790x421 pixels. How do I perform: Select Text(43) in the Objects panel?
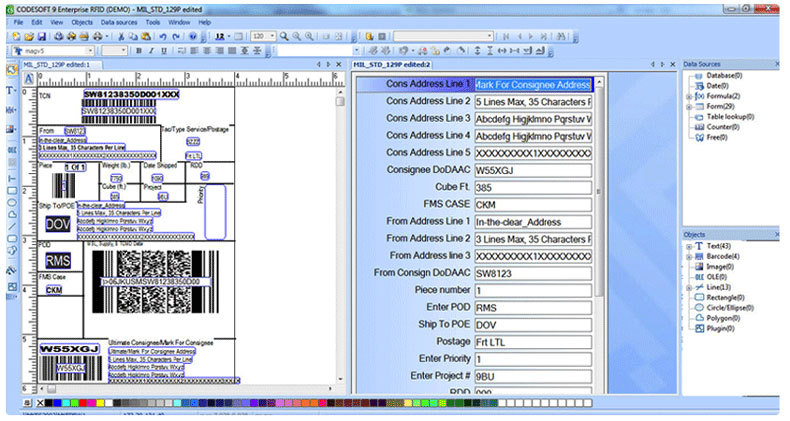(x=718, y=246)
